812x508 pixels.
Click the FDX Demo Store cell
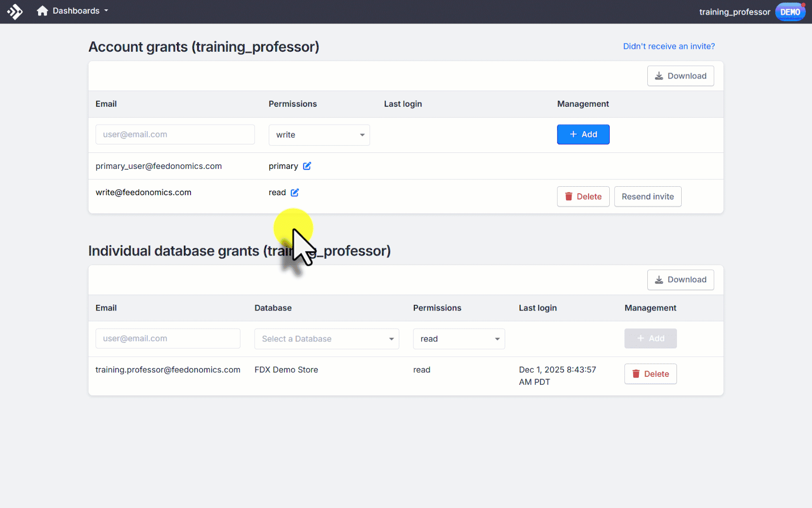(286, 370)
